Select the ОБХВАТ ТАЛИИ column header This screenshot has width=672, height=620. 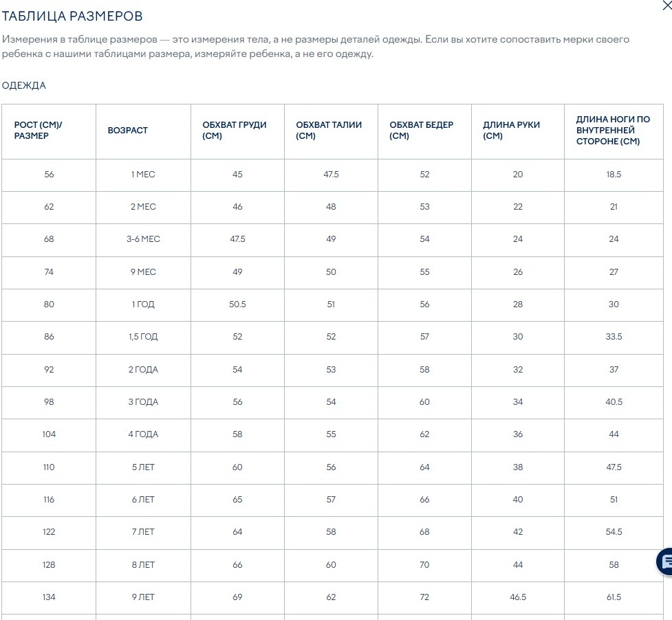click(331, 131)
